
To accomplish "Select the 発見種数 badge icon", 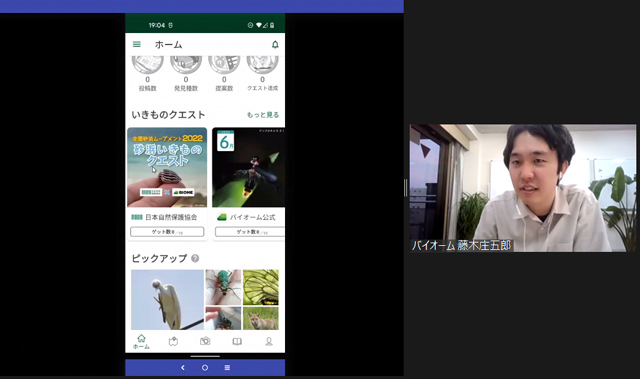I will [x=186, y=64].
